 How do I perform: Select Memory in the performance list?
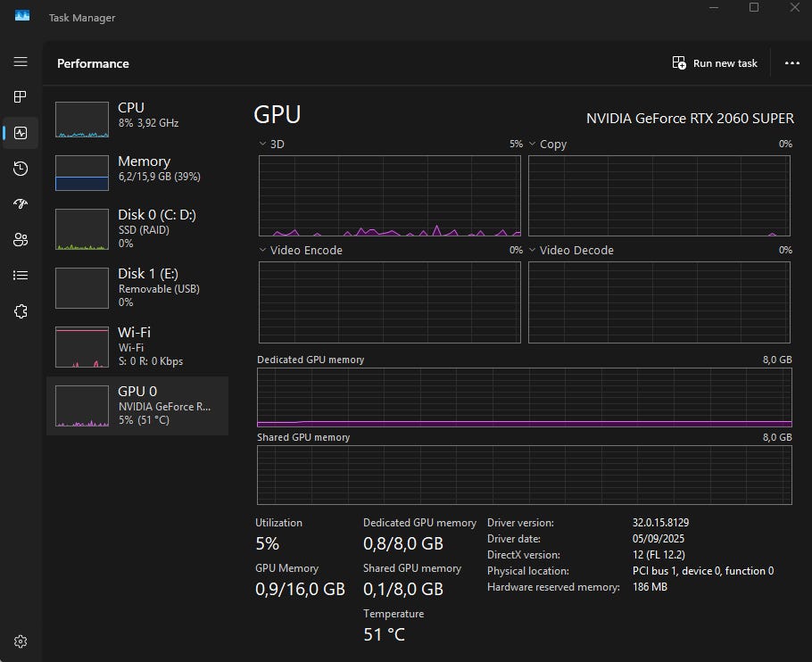137,172
